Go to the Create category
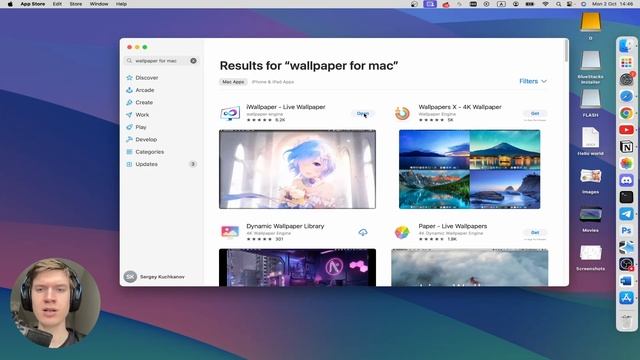The height and width of the screenshot is (360, 640). 139,102
